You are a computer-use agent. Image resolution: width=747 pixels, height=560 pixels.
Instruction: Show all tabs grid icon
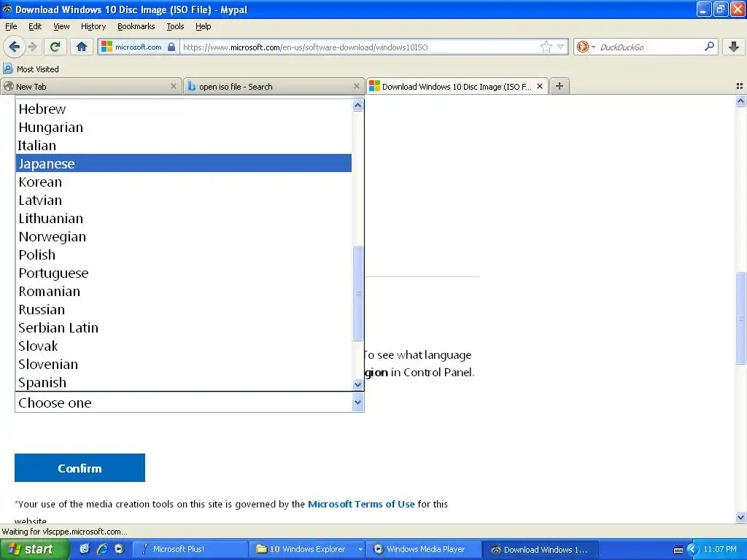[740, 86]
